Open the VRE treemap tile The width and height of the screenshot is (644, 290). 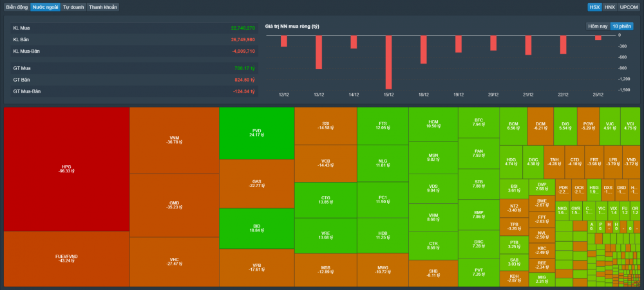coord(326,236)
